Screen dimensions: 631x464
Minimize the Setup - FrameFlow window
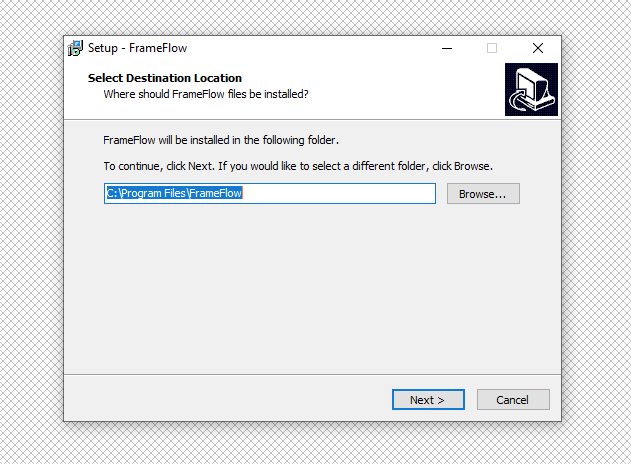pyautogui.click(x=445, y=48)
